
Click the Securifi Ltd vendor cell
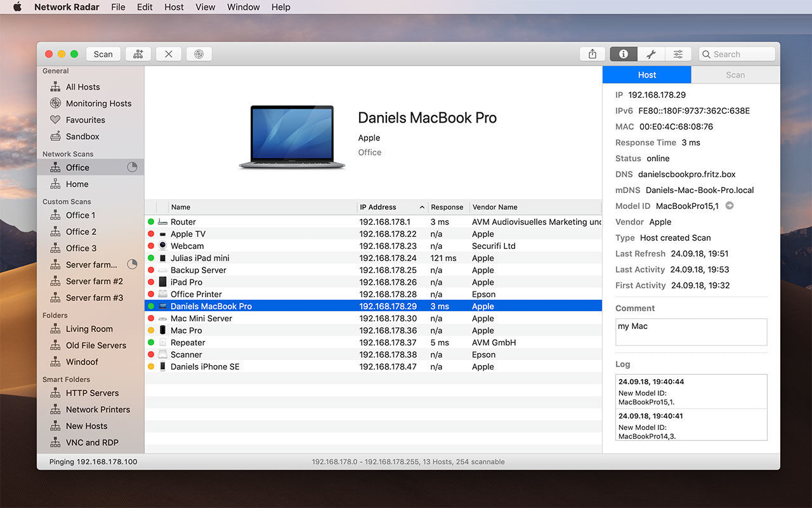pyautogui.click(x=494, y=246)
